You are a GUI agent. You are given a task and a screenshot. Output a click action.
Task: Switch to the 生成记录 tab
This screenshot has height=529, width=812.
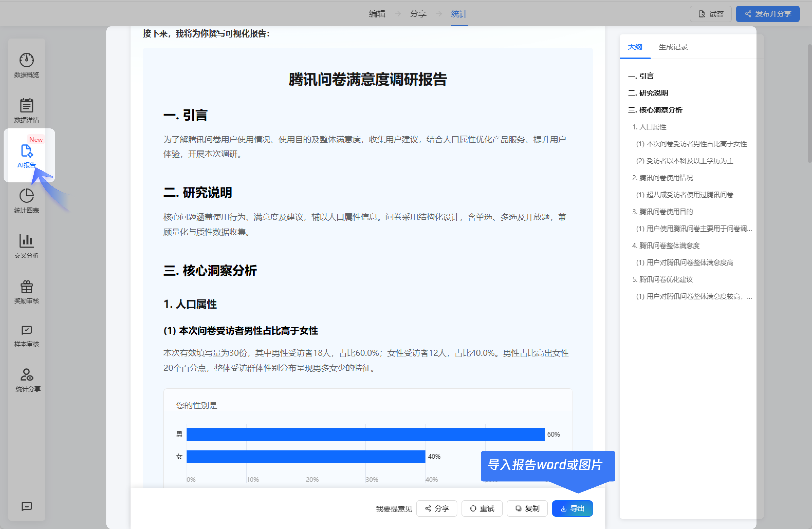(x=673, y=47)
